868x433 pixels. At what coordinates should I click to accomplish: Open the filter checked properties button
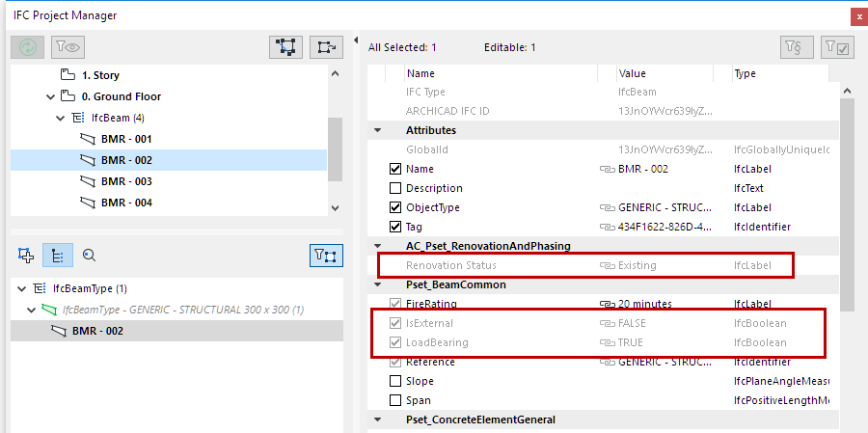click(837, 47)
